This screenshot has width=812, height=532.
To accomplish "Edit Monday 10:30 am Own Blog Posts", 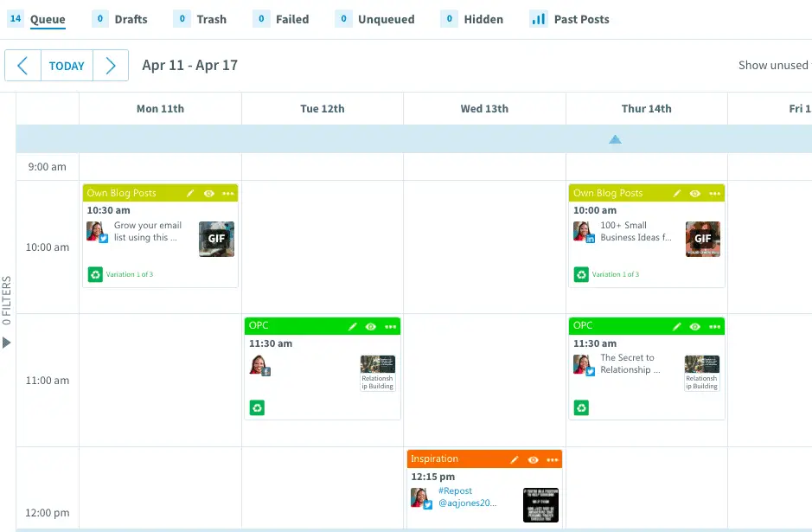I will [x=190, y=193].
